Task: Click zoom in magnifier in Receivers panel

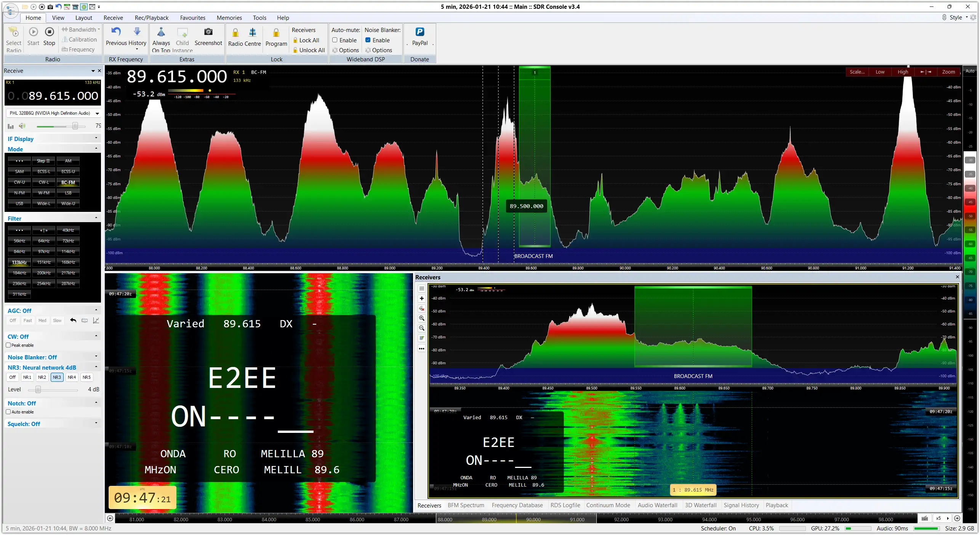Action: pyautogui.click(x=422, y=318)
